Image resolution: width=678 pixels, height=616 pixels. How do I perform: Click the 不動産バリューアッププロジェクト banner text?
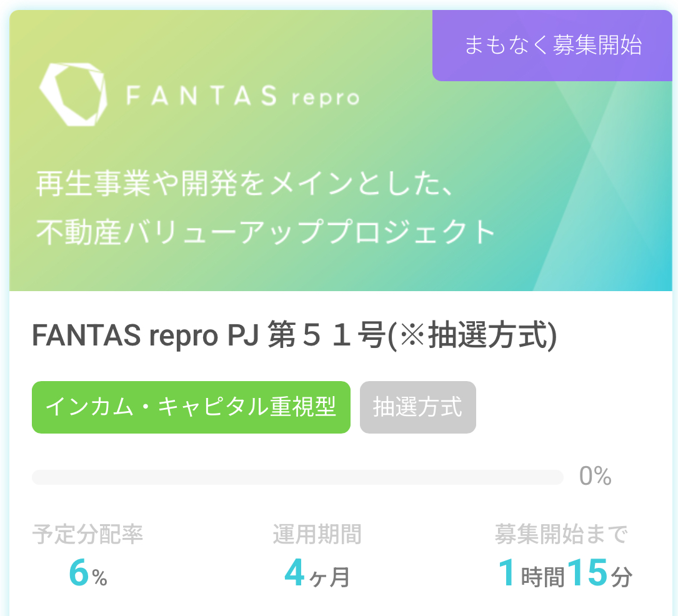pos(266,232)
